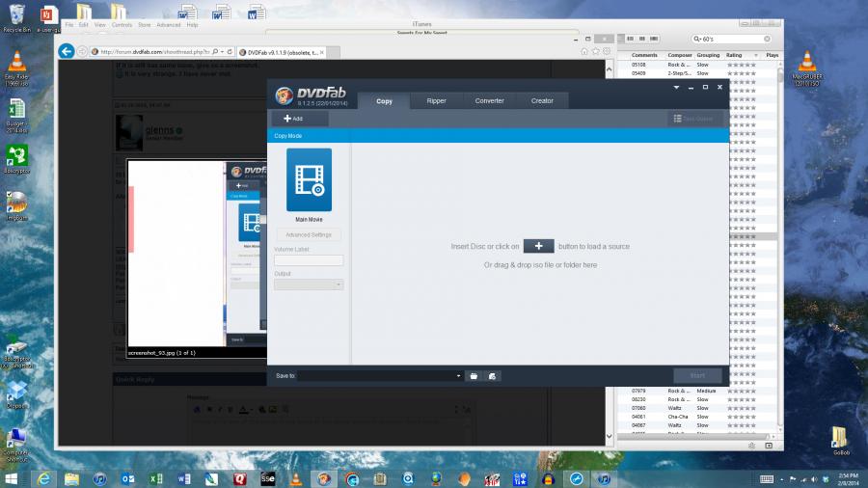Click the screenshot_93.jpg image preview

tap(197, 254)
